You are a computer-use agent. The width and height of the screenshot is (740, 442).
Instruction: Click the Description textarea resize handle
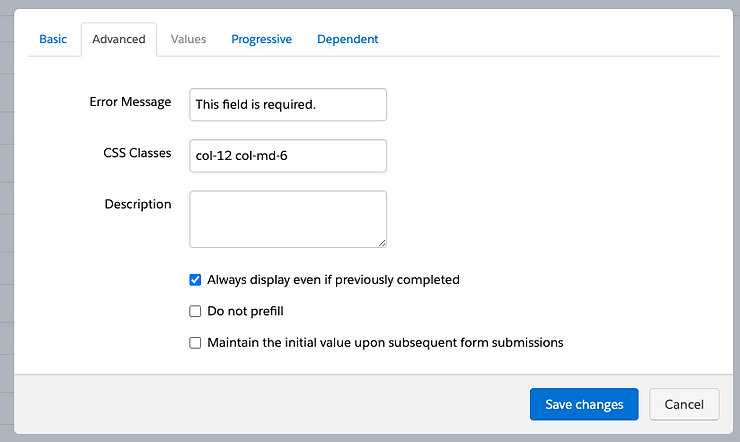click(x=381, y=241)
